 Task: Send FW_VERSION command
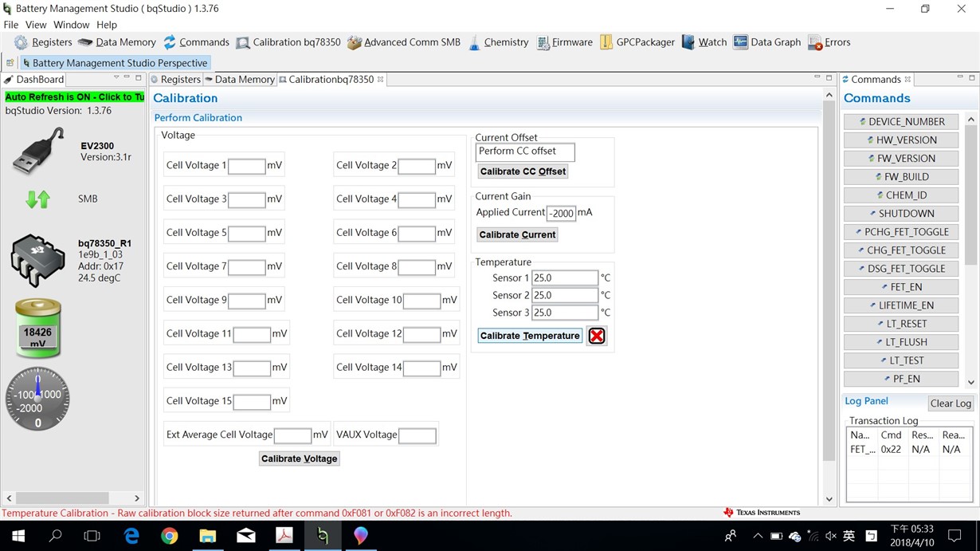pos(902,159)
